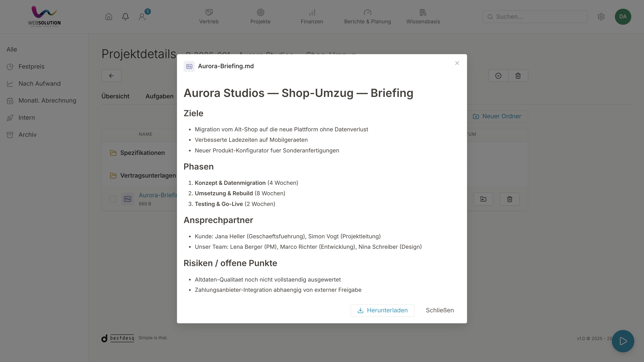Open user tasks icon with badge 5
The image size is (644, 362).
(143, 17)
